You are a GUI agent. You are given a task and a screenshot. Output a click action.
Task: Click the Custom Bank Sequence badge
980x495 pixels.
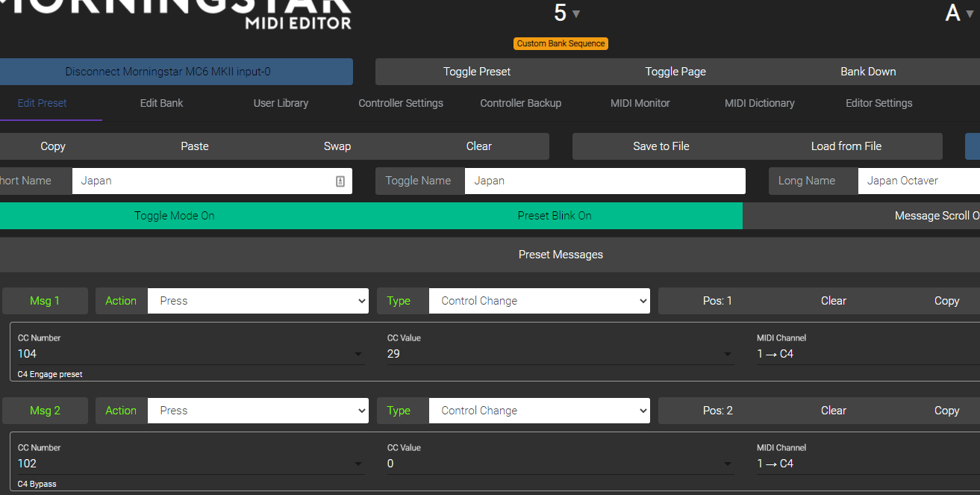point(561,43)
